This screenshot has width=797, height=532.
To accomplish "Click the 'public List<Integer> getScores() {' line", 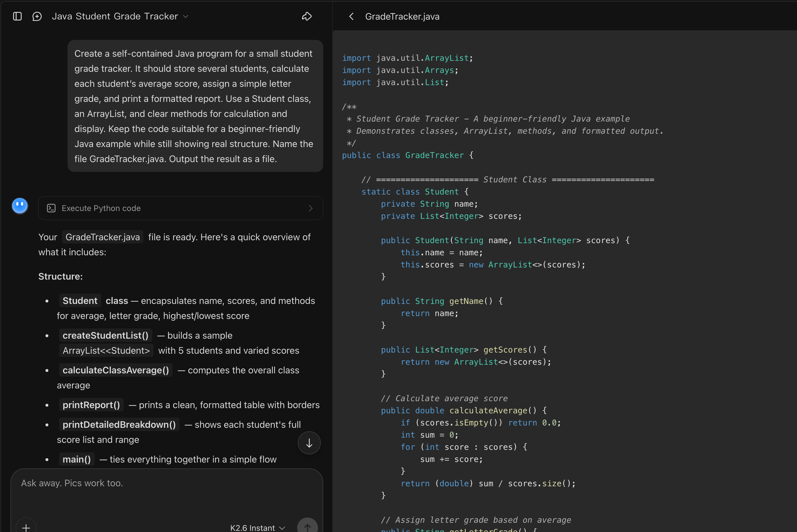I will coord(464,350).
